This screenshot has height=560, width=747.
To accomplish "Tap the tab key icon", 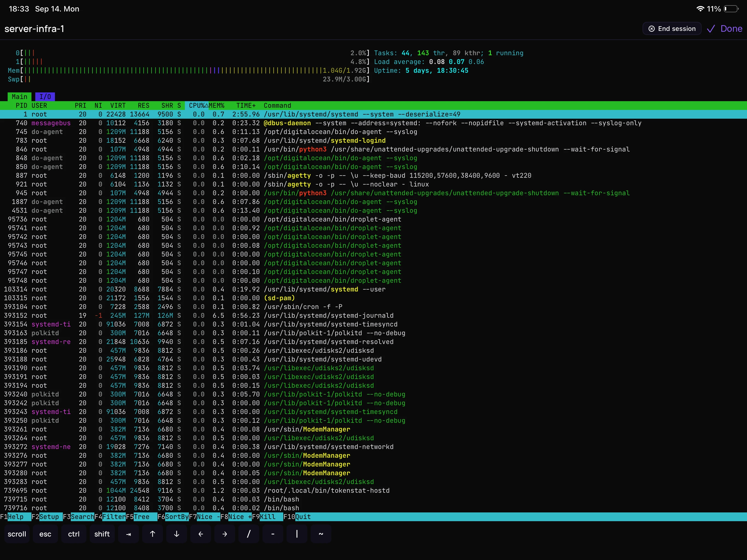I will tap(128, 534).
